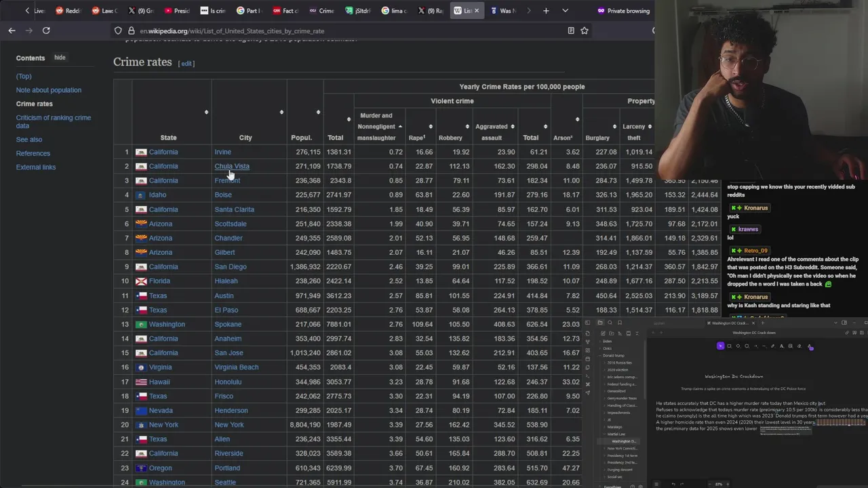This screenshot has width=868, height=488.
Task: Open the Virginia Beach city link
Action: tap(237, 367)
